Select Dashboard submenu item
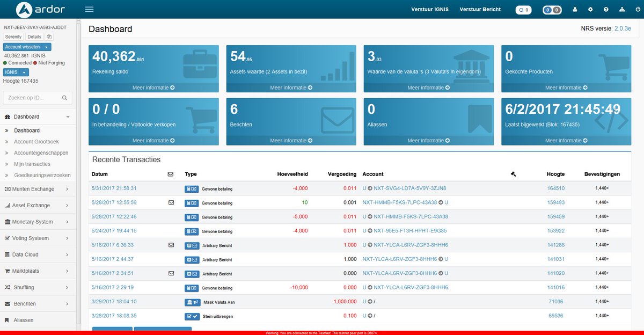 click(27, 130)
